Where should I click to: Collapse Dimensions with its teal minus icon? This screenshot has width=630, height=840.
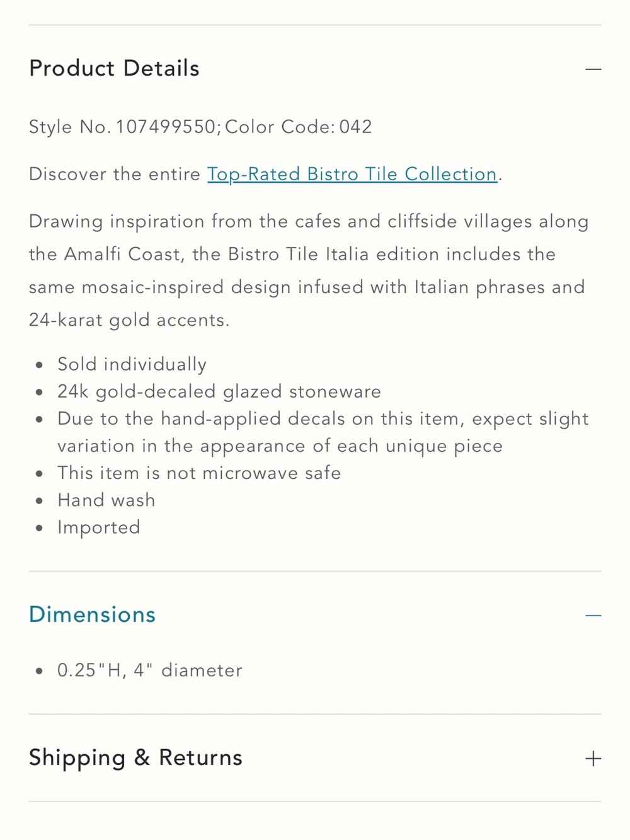click(593, 615)
